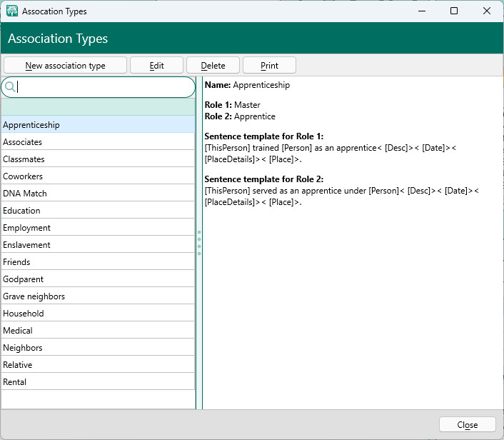
Task: Select Apprenticeship in the list
Action: pyautogui.click(x=98, y=125)
